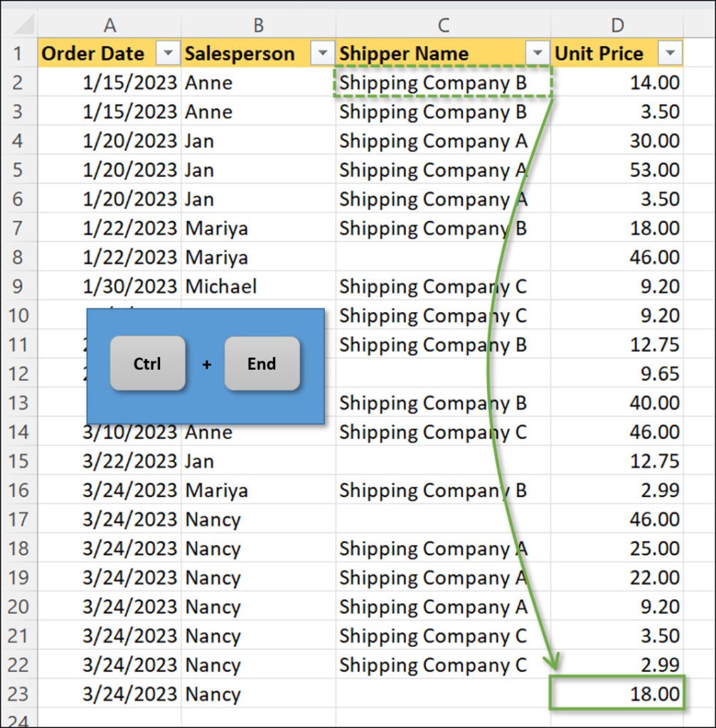Click the empty Shipper Name cell in row 8
This screenshot has height=728, width=716.
click(x=442, y=257)
